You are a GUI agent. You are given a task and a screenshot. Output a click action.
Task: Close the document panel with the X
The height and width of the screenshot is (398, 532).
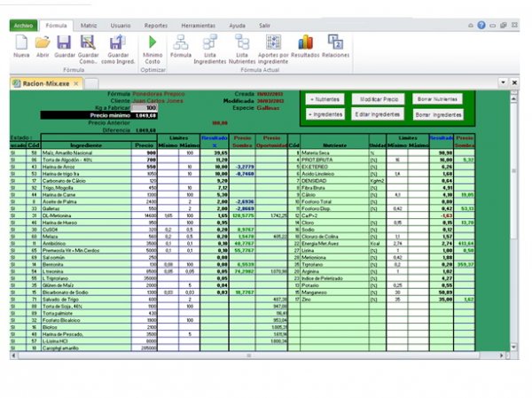tap(514, 82)
